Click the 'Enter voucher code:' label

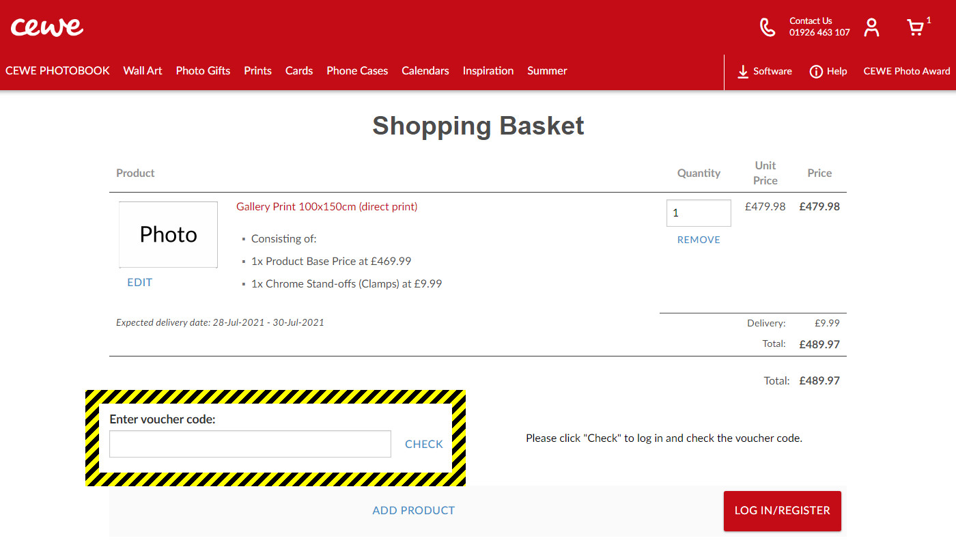click(163, 419)
